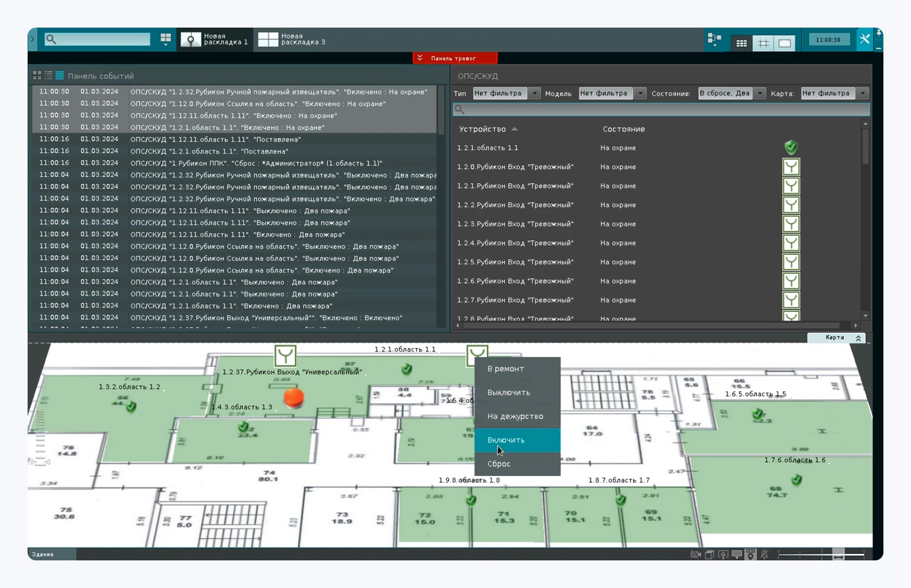Toggle map pin marker mode button
The width and height of the screenshot is (911, 588).
coord(750,554)
